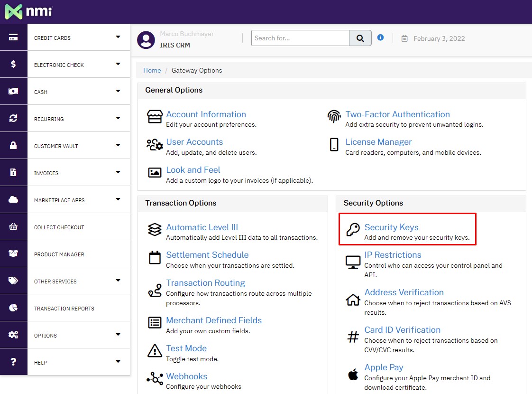Click the Search for... input field
The image size is (532, 394).
300,38
